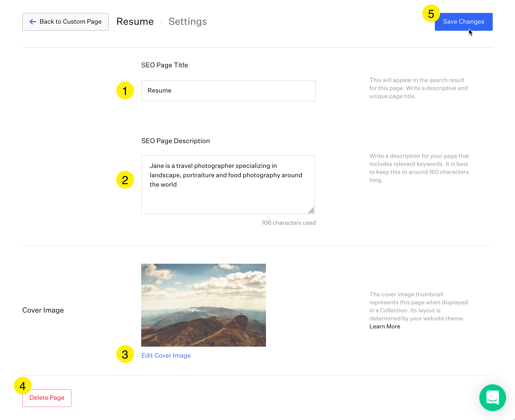Click breadcrumb chevron between Resume and Settings
515x420 pixels.
tap(161, 22)
